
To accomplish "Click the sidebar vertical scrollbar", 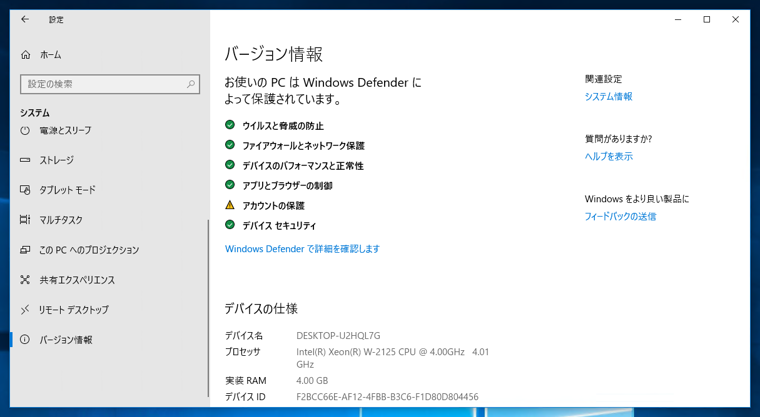I will click(208, 308).
